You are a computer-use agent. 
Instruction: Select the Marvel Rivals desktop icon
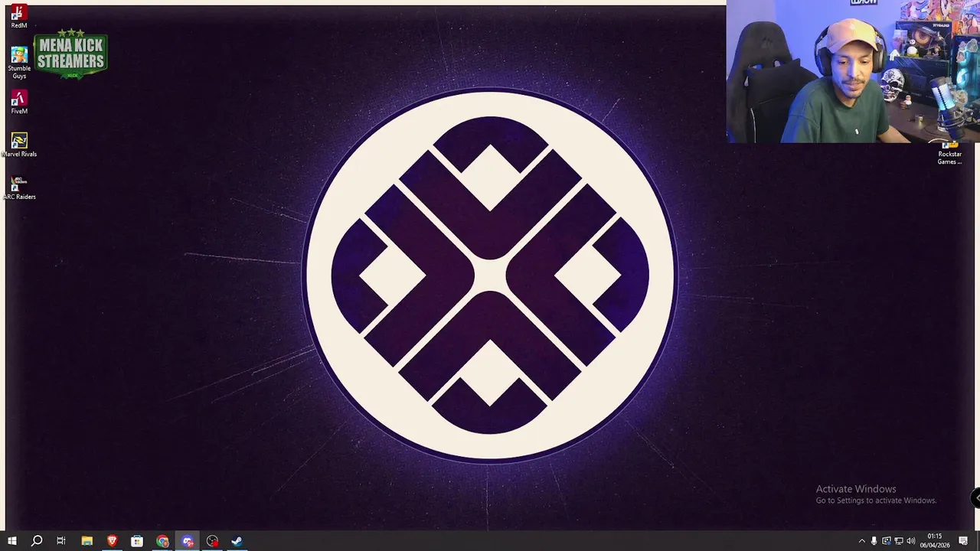click(x=19, y=145)
